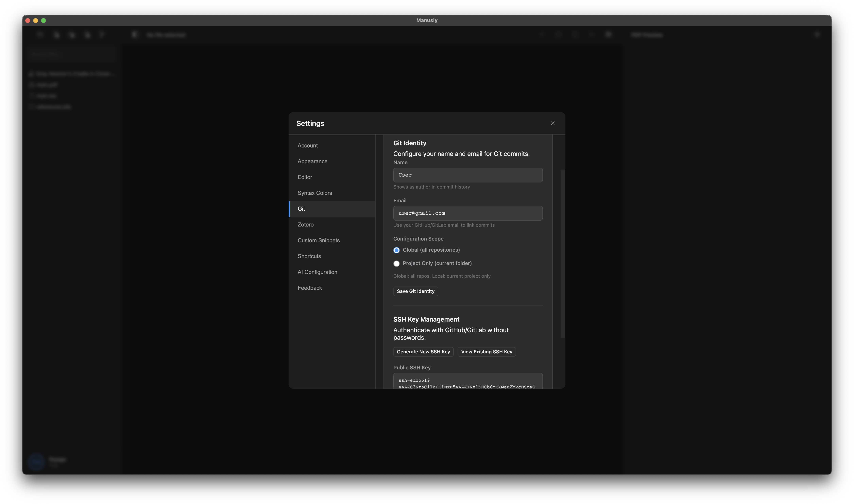The width and height of the screenshot is (854, 504).
Task: Select Project Only (current folder) scope
Action: tap(396, 263)
